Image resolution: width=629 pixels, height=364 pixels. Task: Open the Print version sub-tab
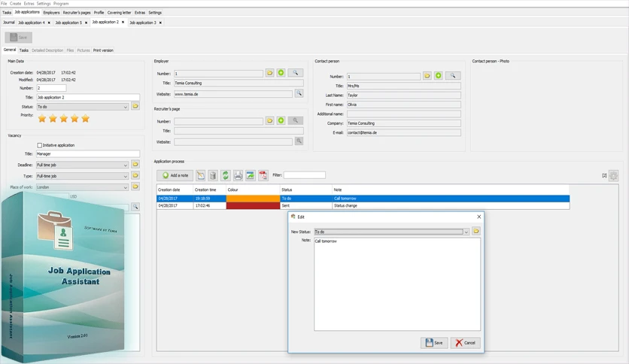pyautogui.click(x=103, y=50)
